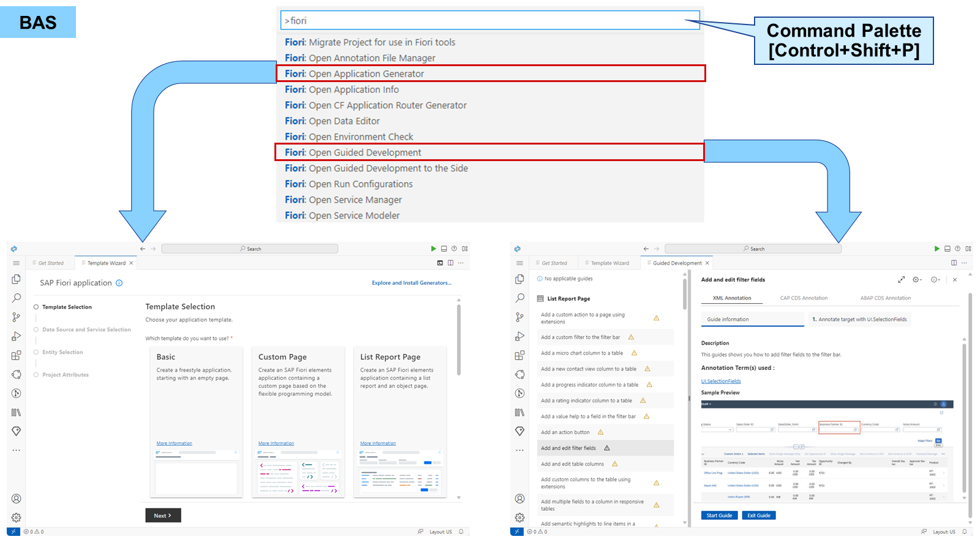
Task: Open the settings gear dropdown in the guide header
Action: (918, 279)
